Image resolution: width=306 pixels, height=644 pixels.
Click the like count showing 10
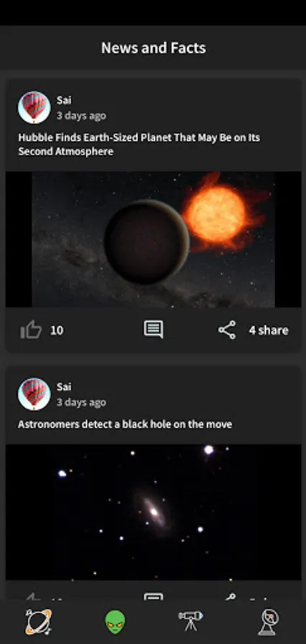click(57, 330)
